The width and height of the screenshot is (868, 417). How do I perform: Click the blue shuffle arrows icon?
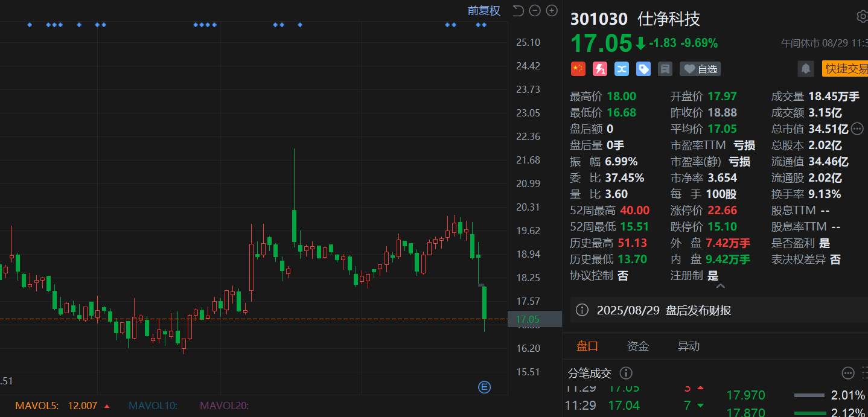pos(622,69)
